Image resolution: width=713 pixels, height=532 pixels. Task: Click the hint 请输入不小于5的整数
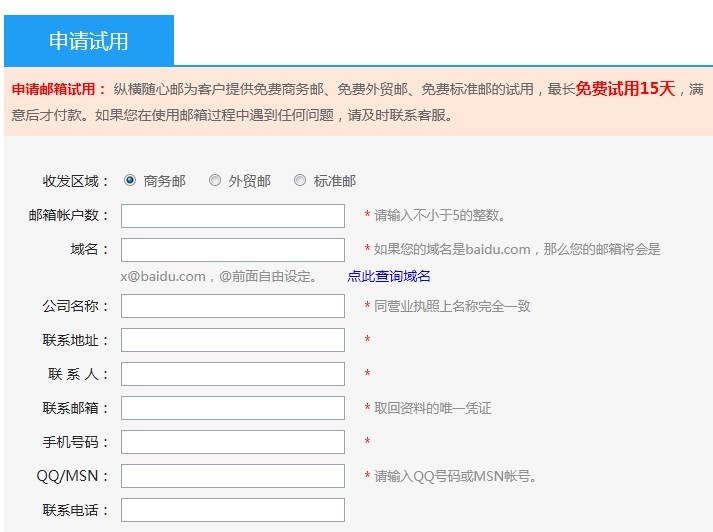pos(440,216)
